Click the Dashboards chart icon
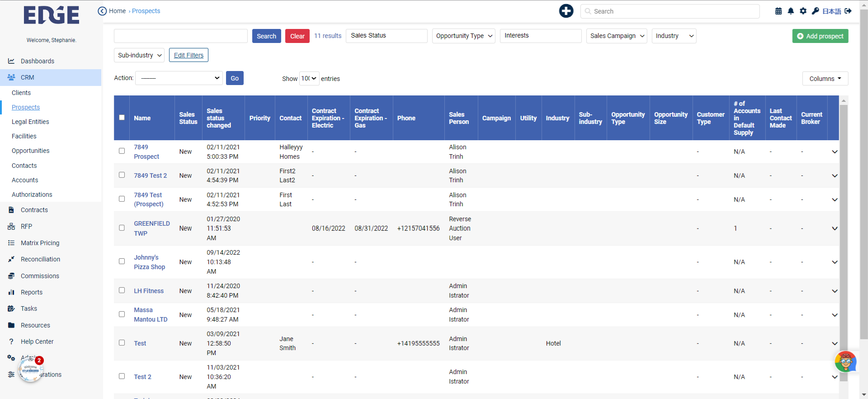 [11, 61]
